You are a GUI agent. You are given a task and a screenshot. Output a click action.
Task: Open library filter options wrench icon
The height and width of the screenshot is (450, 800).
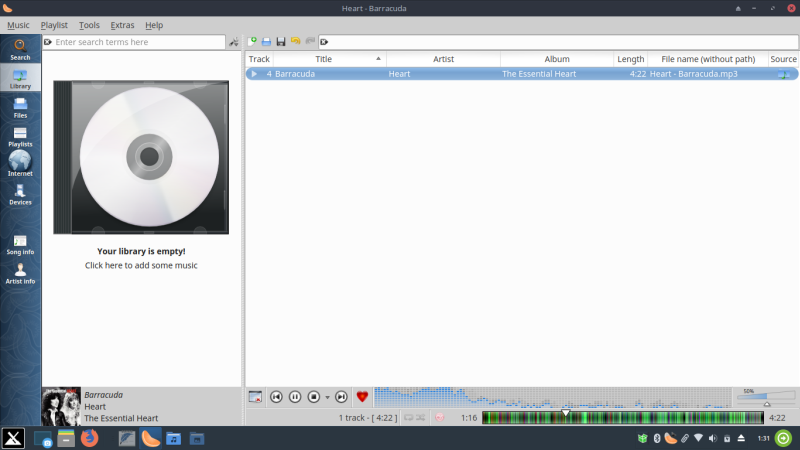(x=234, y=42)
